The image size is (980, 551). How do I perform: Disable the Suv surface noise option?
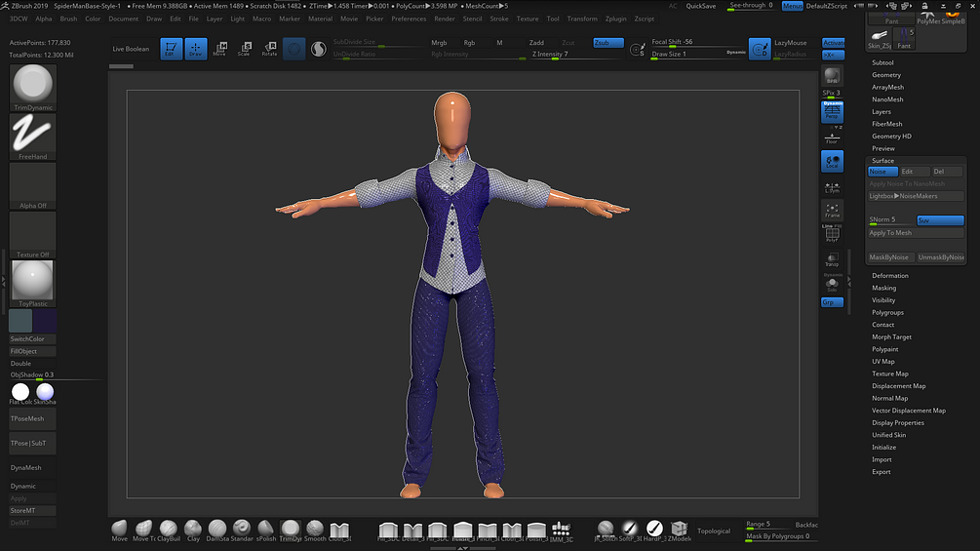click(940, 220)
